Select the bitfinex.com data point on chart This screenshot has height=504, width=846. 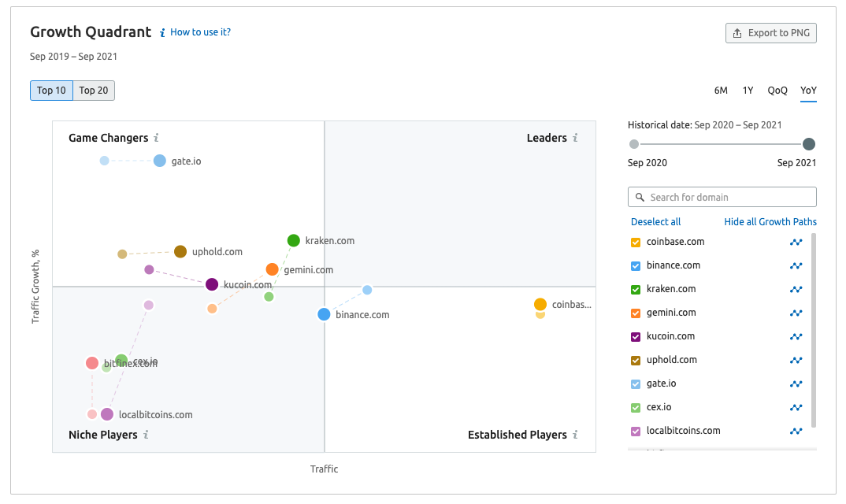92,363
